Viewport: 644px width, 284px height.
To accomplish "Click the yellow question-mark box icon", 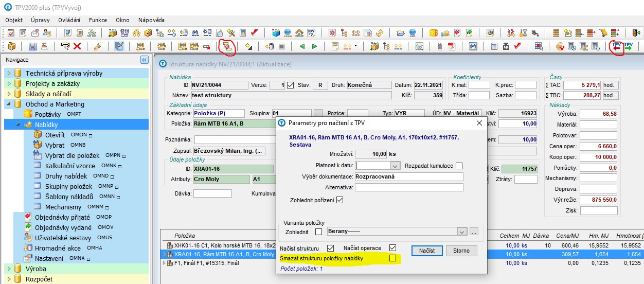I will 434,33.
